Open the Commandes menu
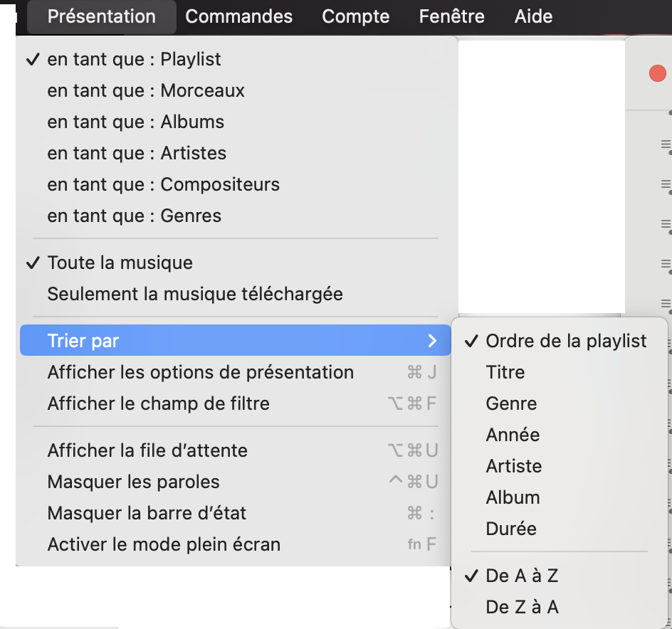 (x=238, y=16)
